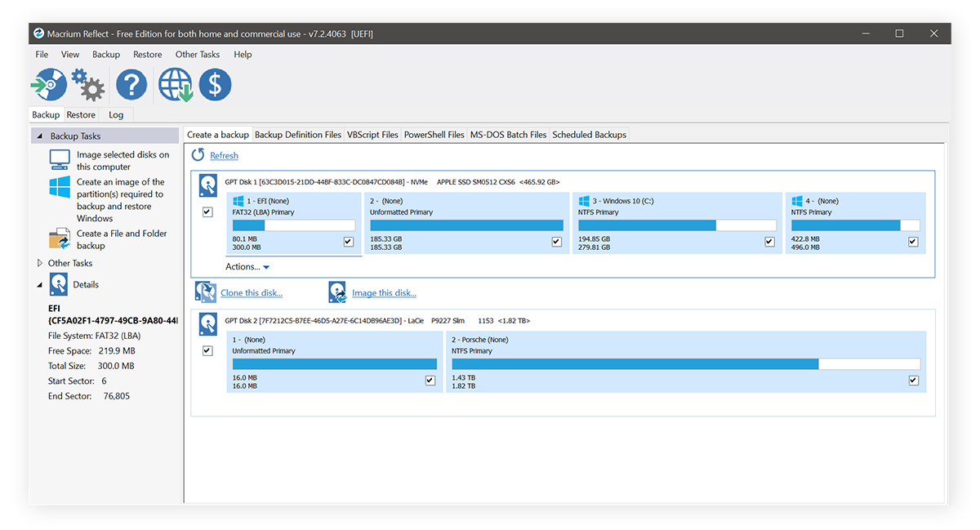Click the globe download updates icon
The height and width of the screenshot is (530, 980).
pyautogui.click(x=175, y=85)
